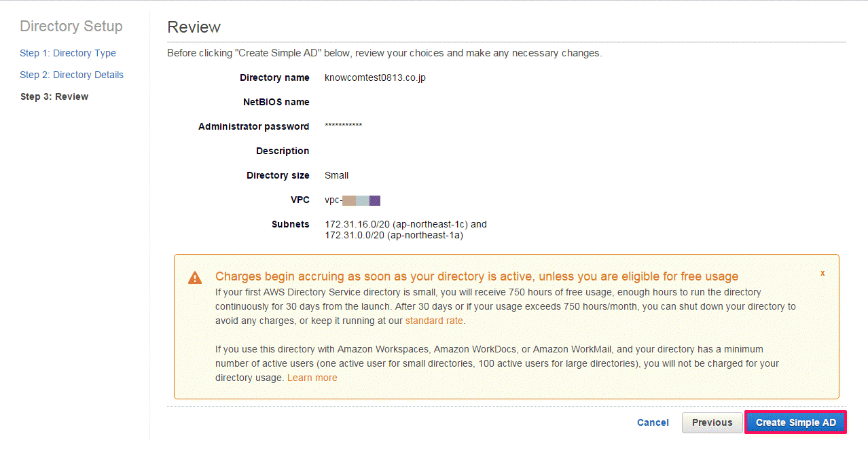The width and height of the screenshot is (868, 455).
Task: Open Step 2: Directory Details
Action: pyautogui.click(x=72, y=75)
